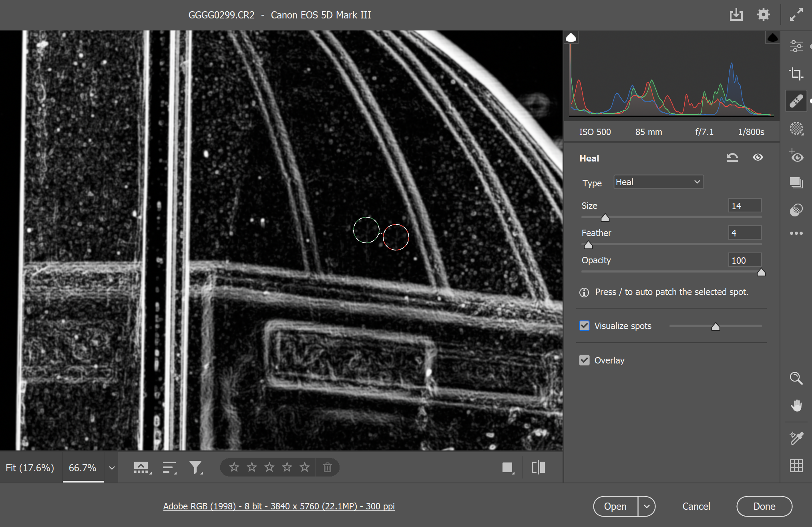Screen dimensions: 812x527
Task: Open the Presets panel
Action: [x=796, y=183]
